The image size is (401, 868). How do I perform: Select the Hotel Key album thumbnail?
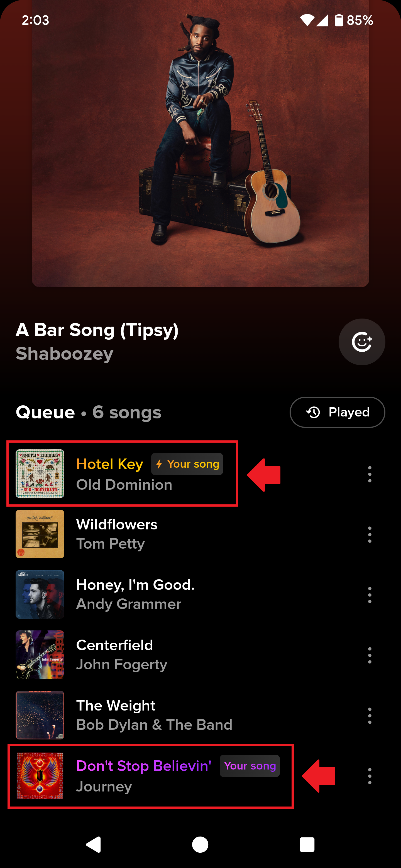pos(40,474)
